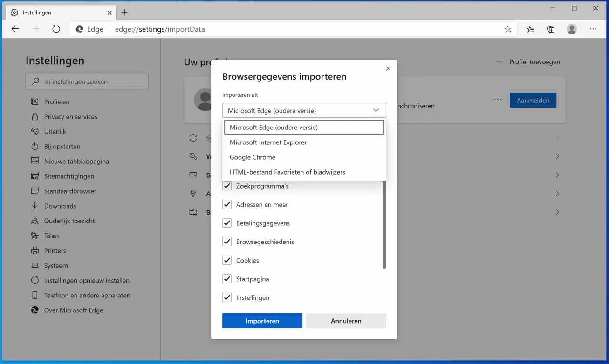Open the Edge three-dot menu

(593, 29)
